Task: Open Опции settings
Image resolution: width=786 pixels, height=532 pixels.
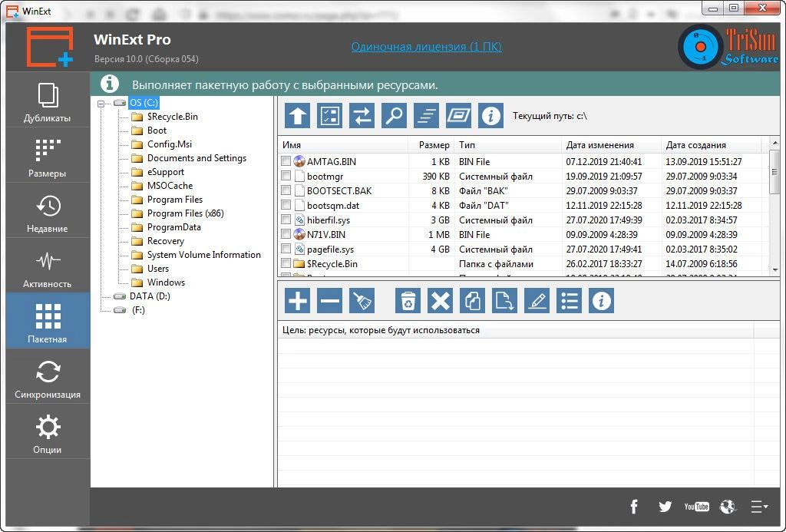Action: click(48, 431)
